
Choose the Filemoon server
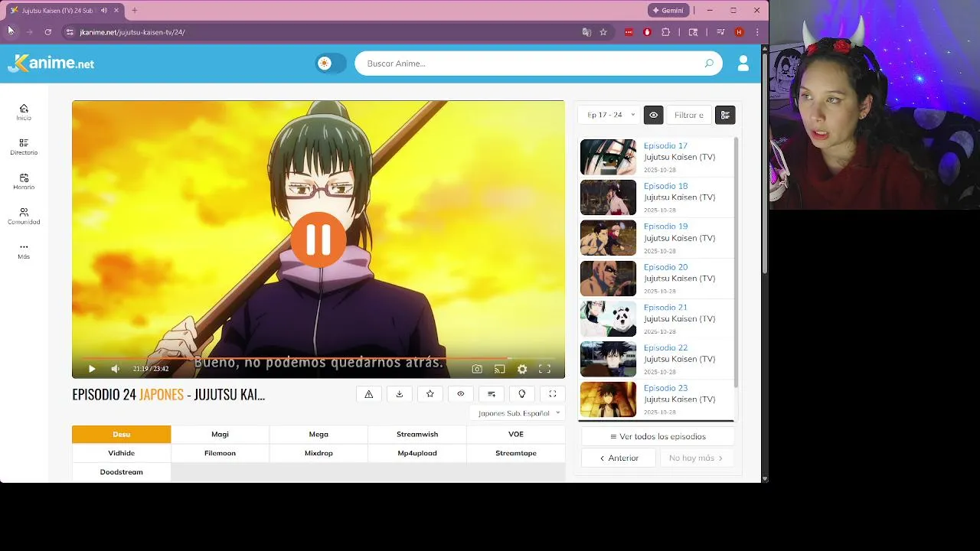coord(220,453)
